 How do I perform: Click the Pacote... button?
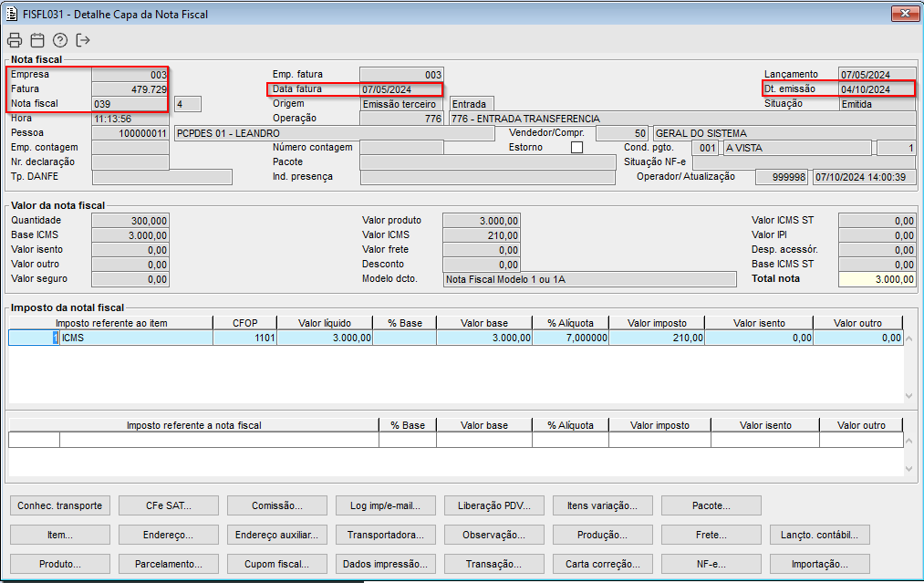(x=711, y=505)
